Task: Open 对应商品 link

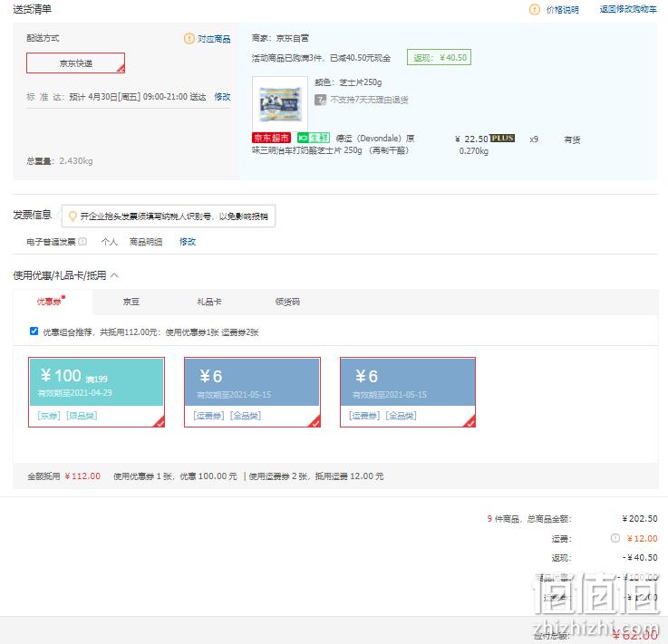Action: point(214,39)
